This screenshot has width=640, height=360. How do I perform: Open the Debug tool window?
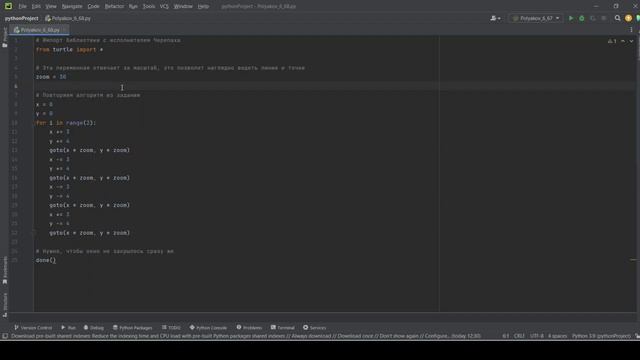coord(93,328)
